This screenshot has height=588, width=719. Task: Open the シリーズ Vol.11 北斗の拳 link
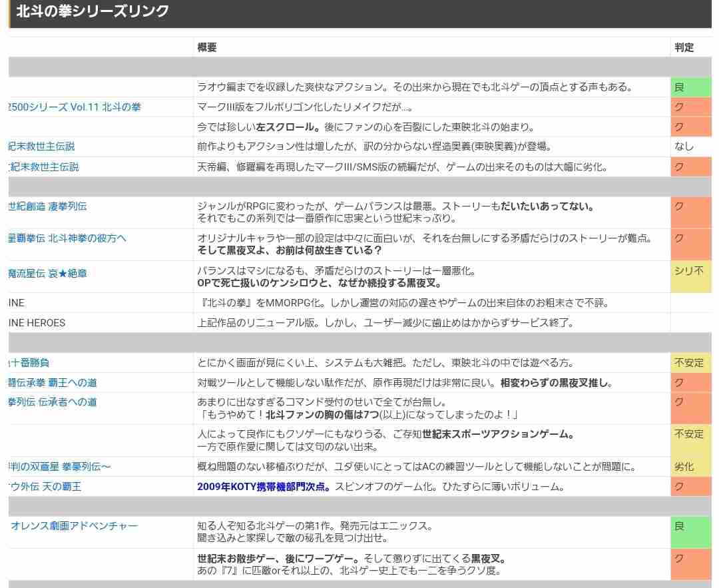75,107
